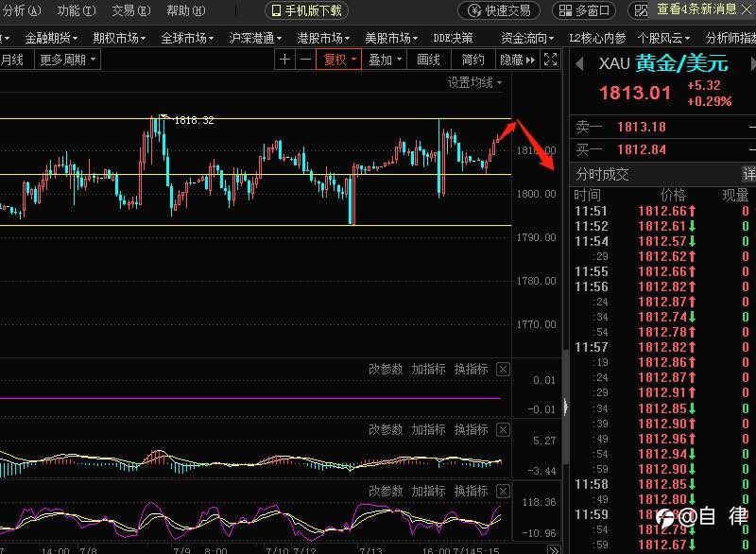Expand 美股市场 dropdown

pos(391,38)
